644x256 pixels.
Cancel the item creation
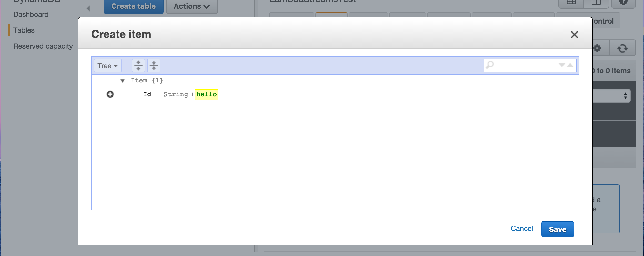click(522, 228)
